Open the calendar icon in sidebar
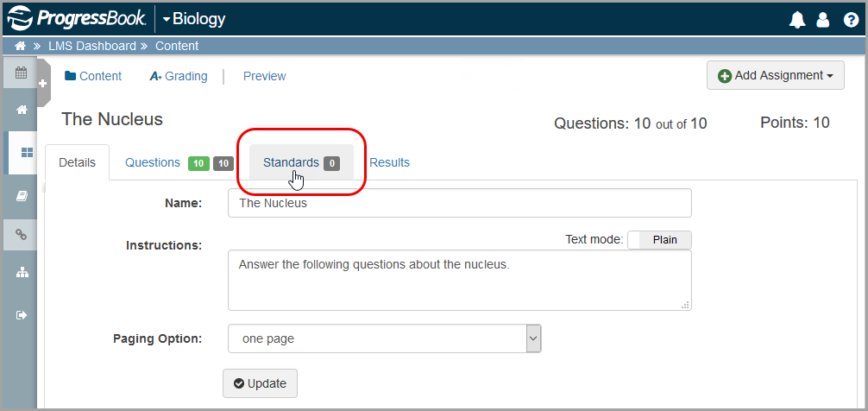The width and height of the screenshot is (868, 411). point(21,73)
